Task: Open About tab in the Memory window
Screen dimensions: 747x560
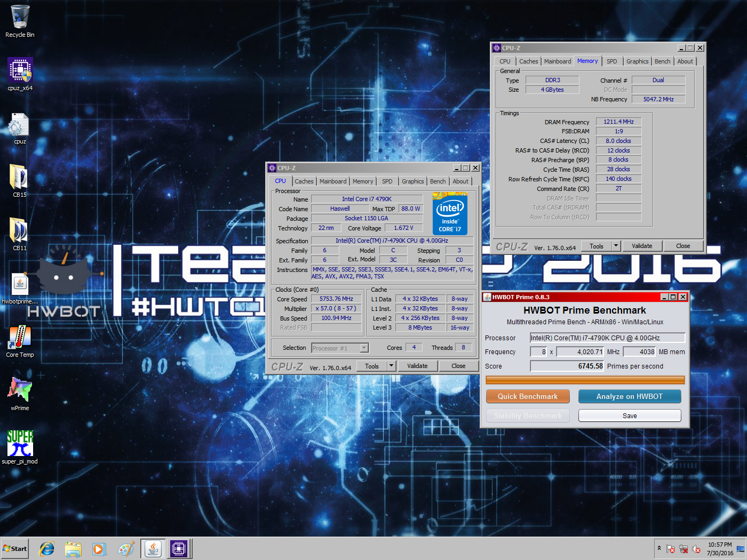Action: point(685,61)
